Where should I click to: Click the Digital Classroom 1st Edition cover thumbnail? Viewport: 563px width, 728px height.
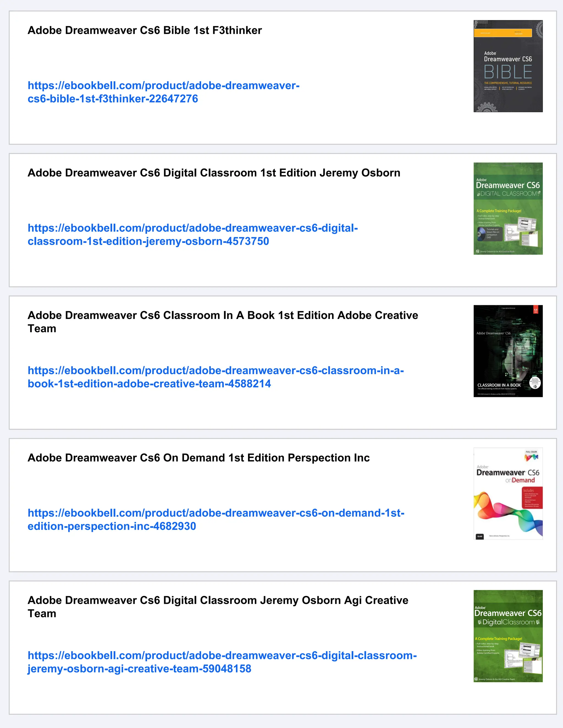tap(508, 209)
